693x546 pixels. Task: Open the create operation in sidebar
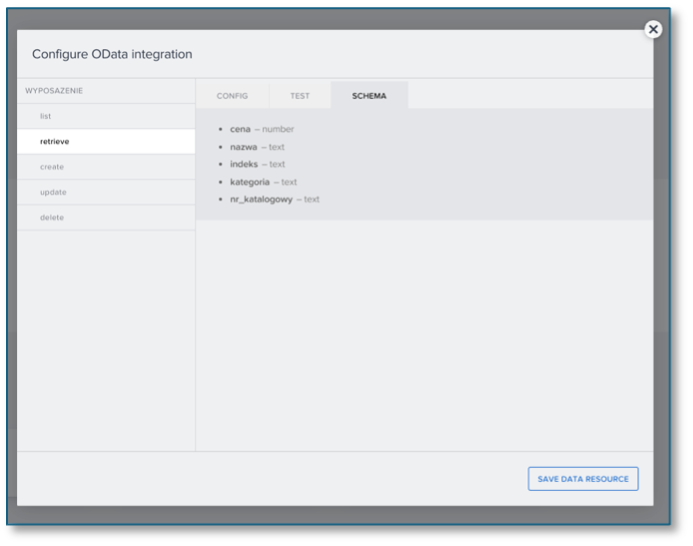[x=52, y=167]
